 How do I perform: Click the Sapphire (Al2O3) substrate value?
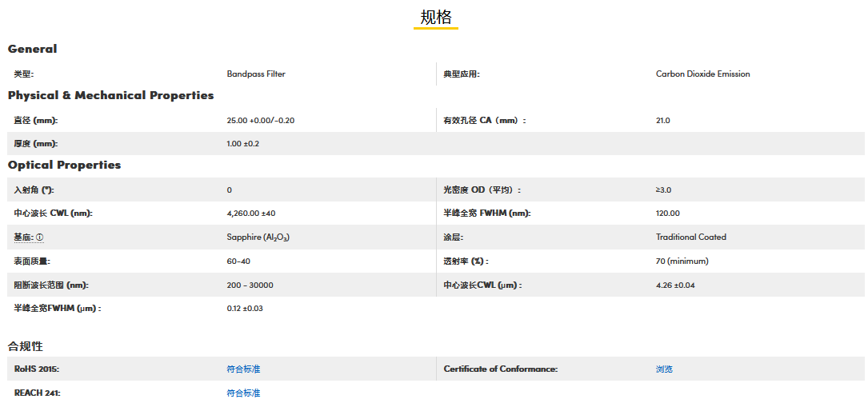(x=258, y=237)
